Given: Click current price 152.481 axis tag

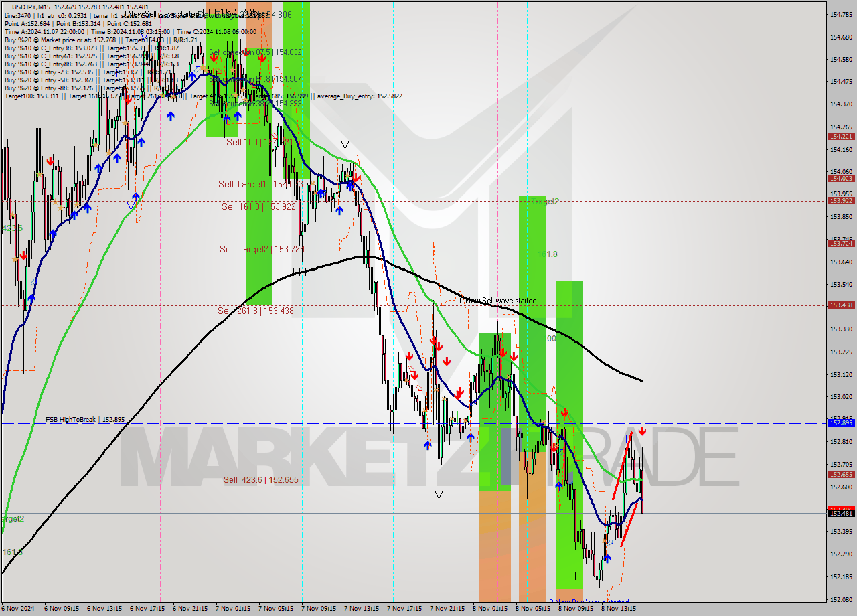Looking at the screenshot, I should [x=841, y=513].
